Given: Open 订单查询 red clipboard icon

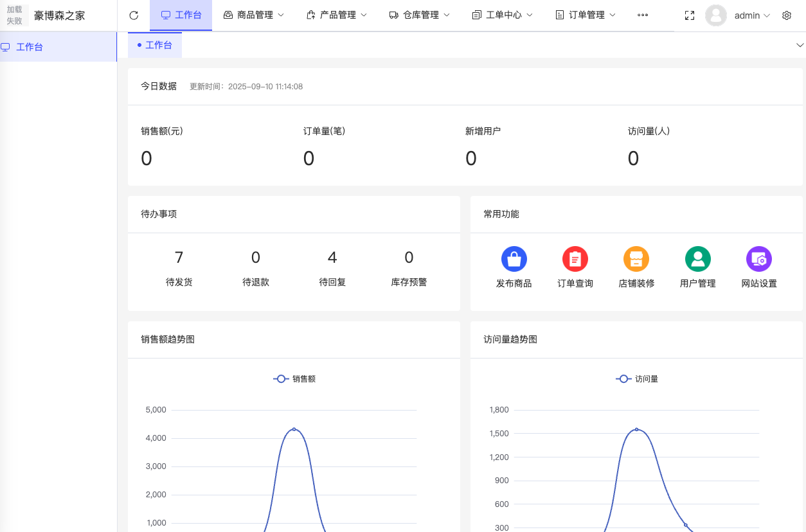Looking at the screenshot, I should point(575,259).
